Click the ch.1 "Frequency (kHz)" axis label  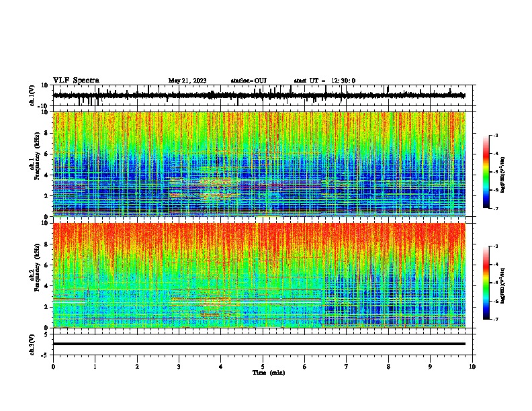click(37, 156)
